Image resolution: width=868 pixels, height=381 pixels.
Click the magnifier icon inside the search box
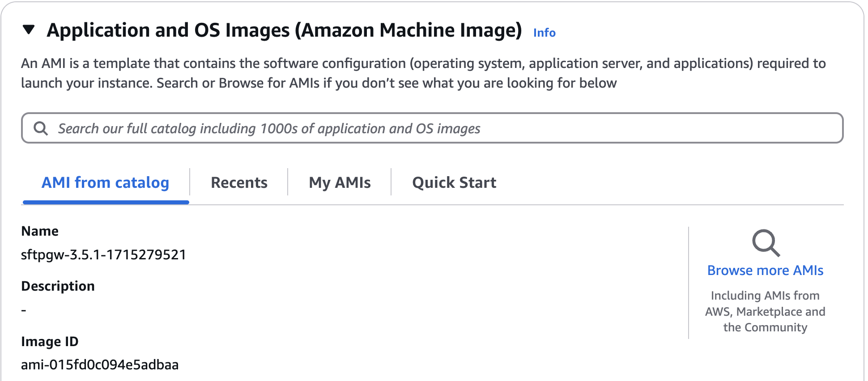tap(41, 128)
